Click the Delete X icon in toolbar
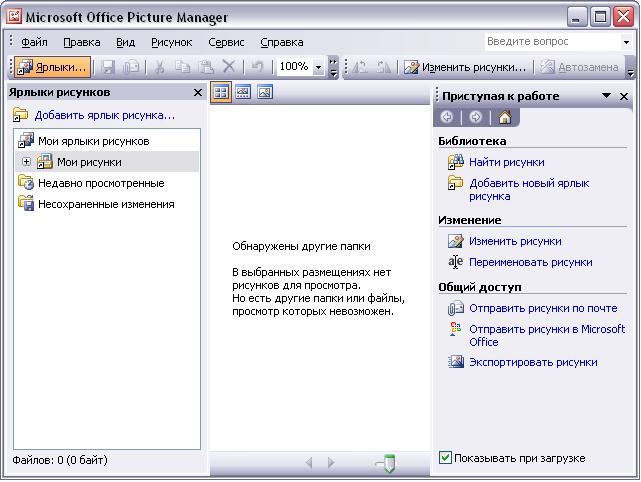641x482 pixels. click(x=229, y=67)
